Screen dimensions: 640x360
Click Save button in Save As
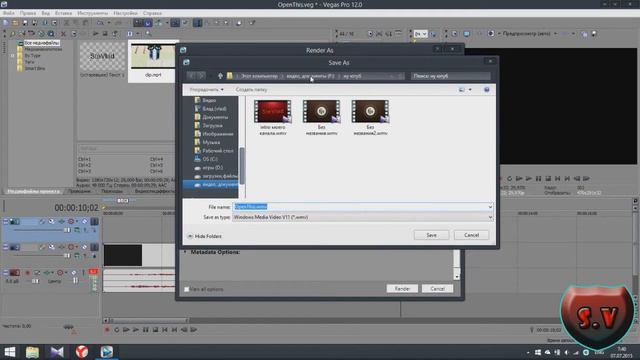click(431, 235)
